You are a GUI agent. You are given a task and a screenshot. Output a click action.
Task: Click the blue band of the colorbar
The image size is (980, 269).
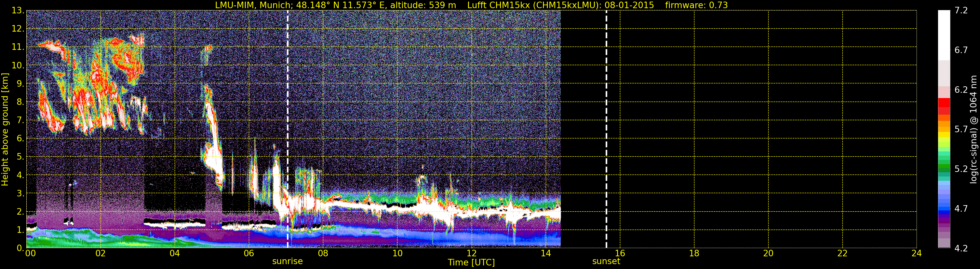(944, 208)
